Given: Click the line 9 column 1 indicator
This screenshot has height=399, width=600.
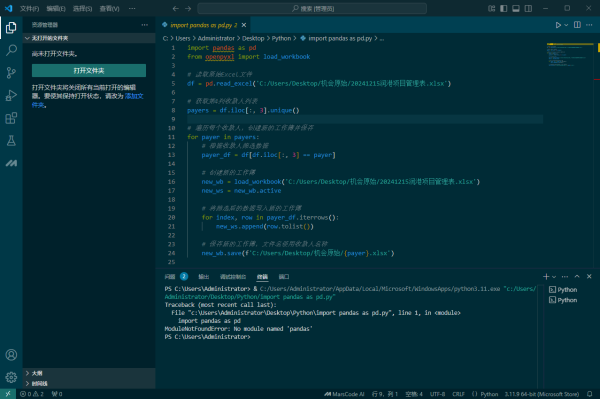Looking at the screenshot, I should pyautogui.click(x=385, y=394).
